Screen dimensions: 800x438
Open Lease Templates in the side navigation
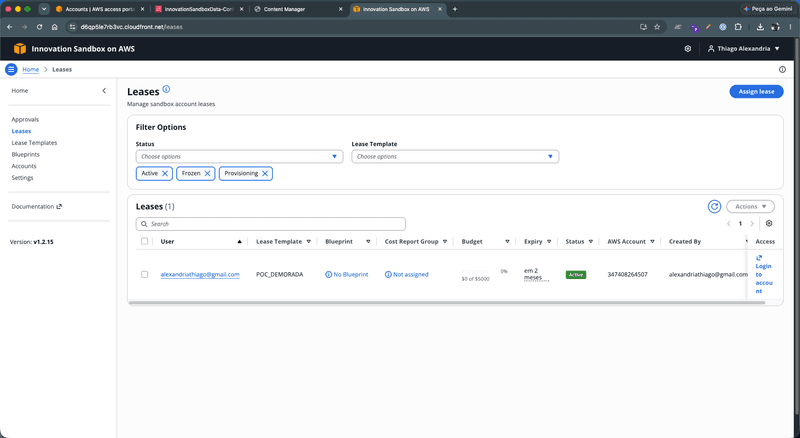point(34,143)
